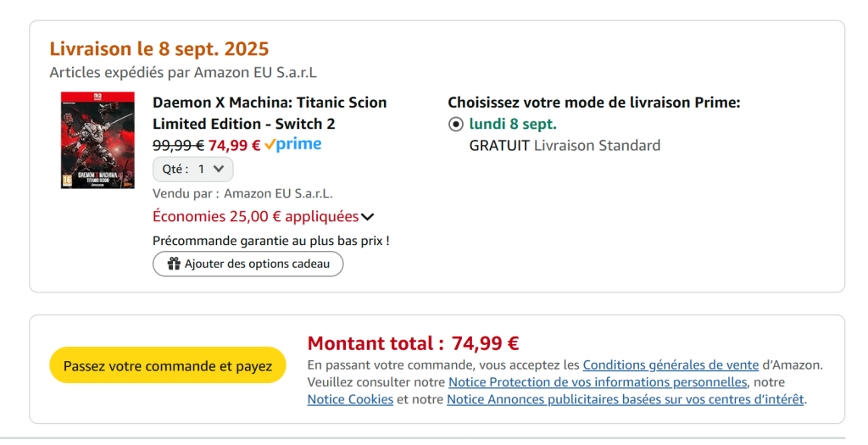Open Notice Annonces publicitaires basées sur centres d'intérêt

pyautogui.click(x=625, y=399)
